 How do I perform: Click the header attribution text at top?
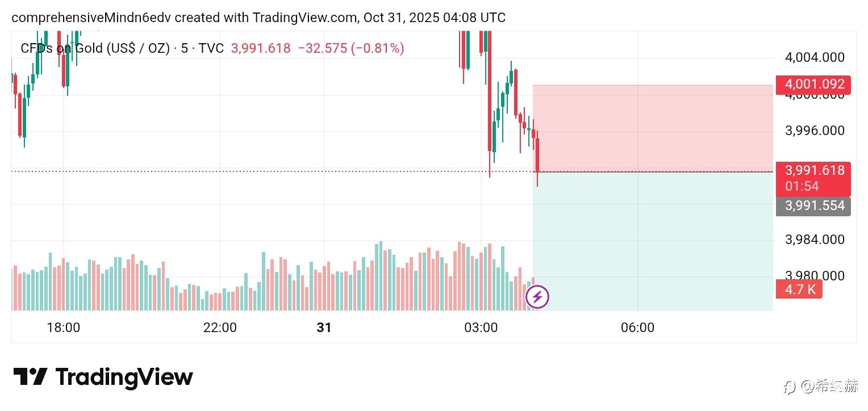pos(258,18)
